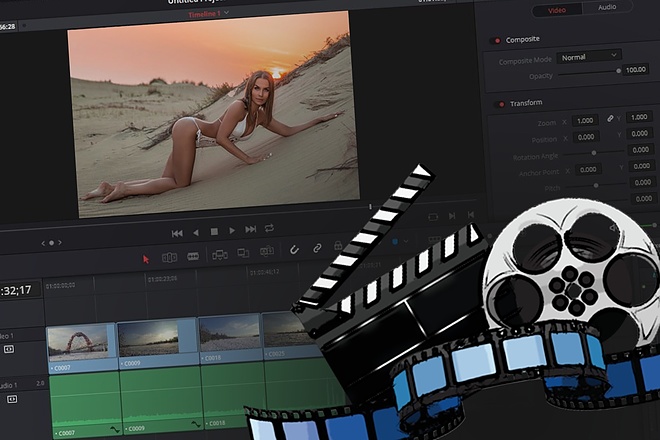Click the curve icon on audio clip C0009
This screenshot has width=660, height=440.
coord(196,424)
